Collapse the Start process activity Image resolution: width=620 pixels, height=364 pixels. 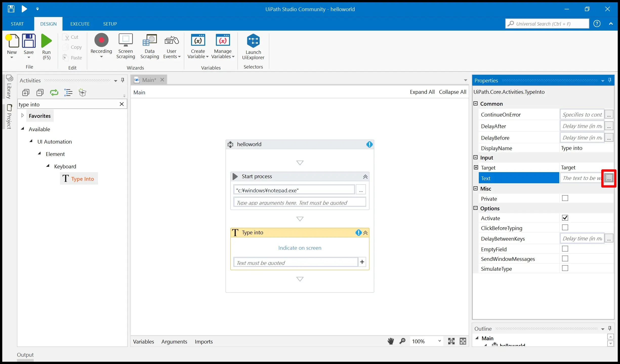pyautogui.click(x=365, y=177)
